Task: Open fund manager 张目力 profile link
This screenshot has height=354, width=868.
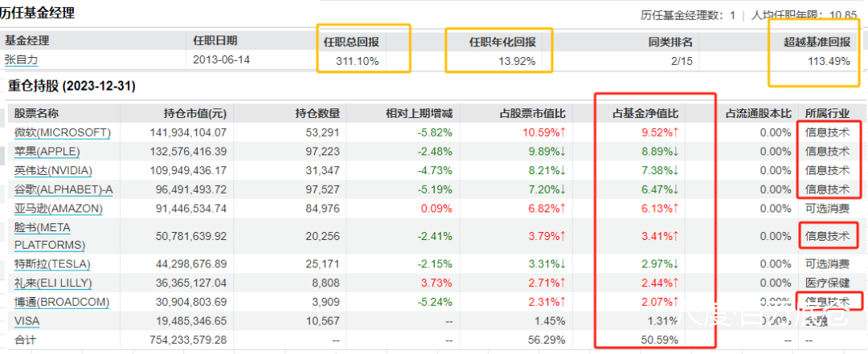Action: point(21,59)
